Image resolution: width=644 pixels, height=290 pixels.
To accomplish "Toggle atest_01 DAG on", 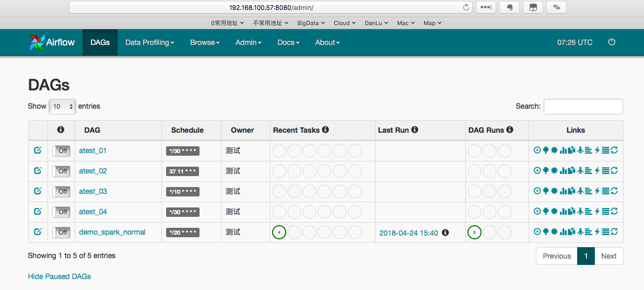I will point(61,150).
